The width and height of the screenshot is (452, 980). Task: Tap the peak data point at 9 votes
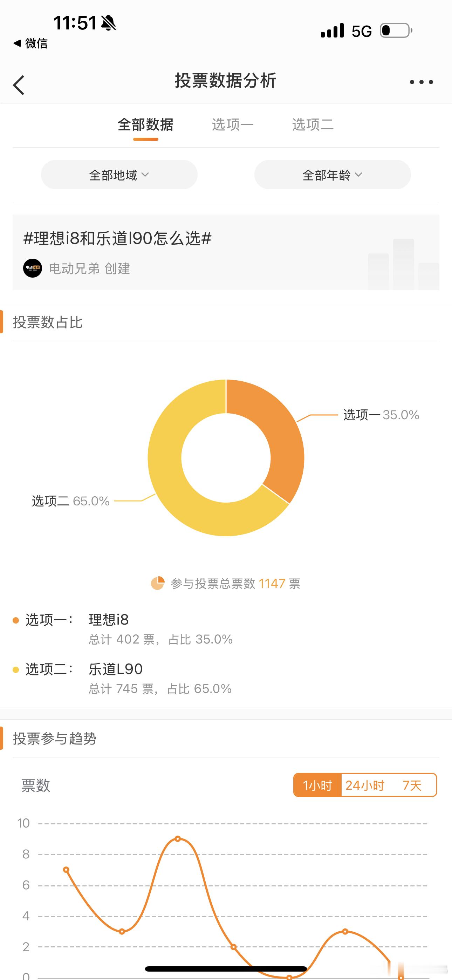coord(178,839)
